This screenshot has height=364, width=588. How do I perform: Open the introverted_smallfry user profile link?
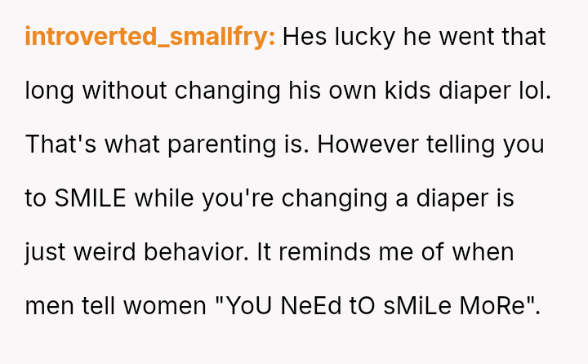(x=150, y=38)
